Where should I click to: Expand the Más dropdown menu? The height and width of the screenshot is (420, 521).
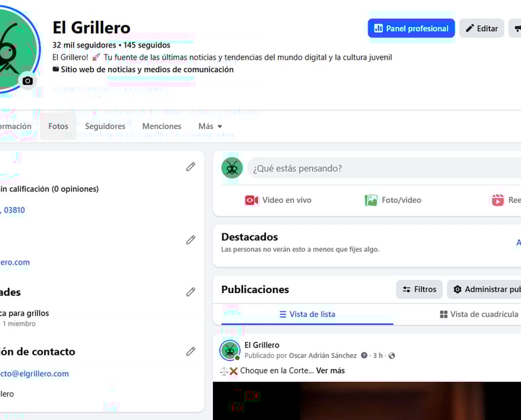point(210,126)
